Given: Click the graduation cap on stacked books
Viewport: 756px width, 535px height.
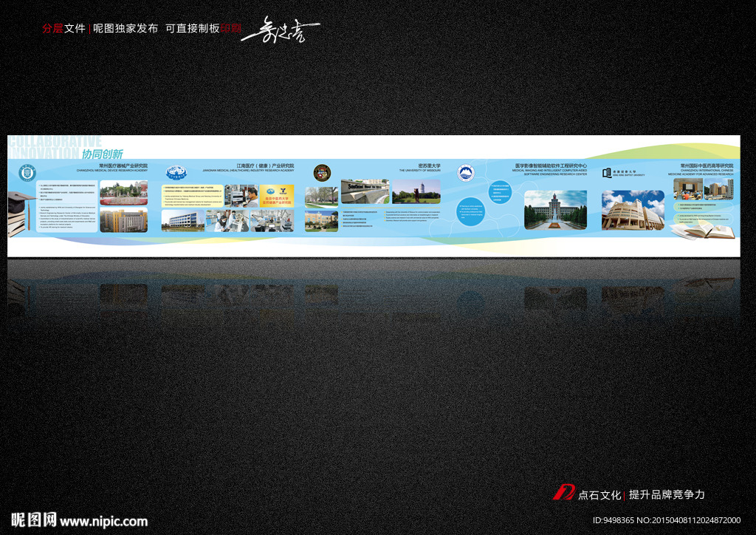Looking at the screenshot, I should point(21,214).
